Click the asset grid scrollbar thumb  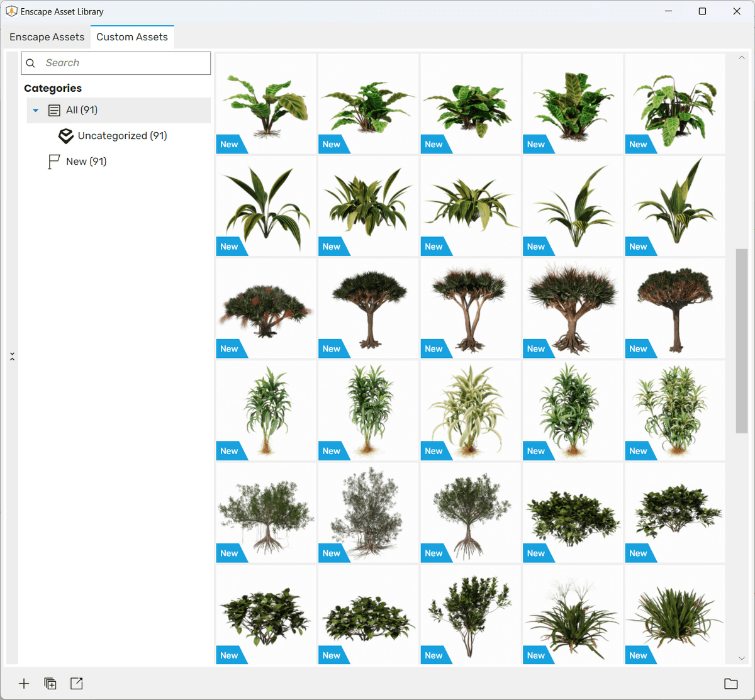[742, 341]
